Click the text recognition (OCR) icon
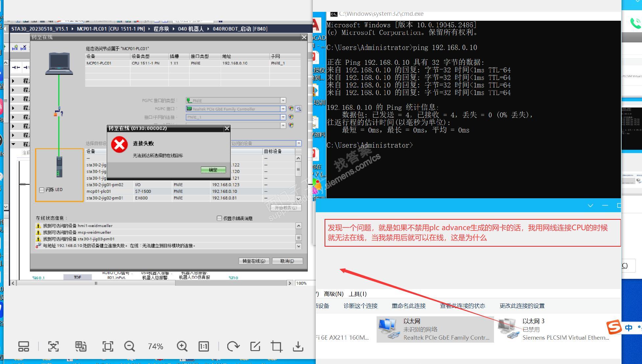 pos(53,346)
